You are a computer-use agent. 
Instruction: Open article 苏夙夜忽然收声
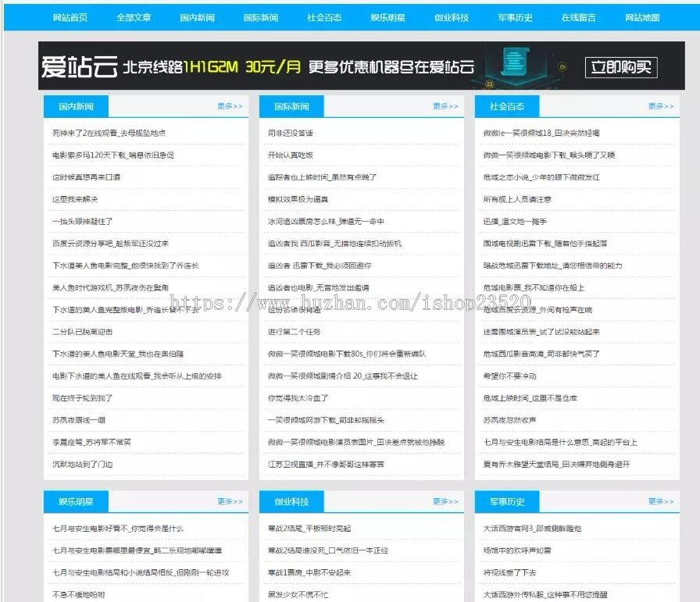tap(510, 420)
